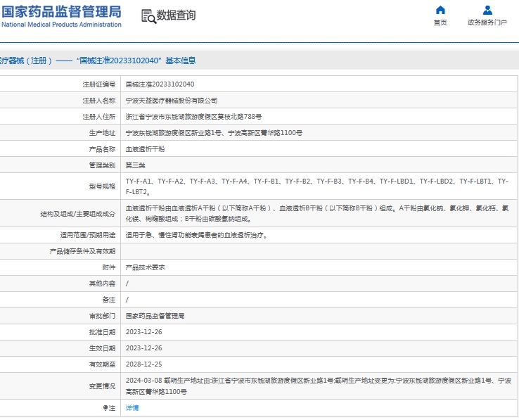Click the 型号规格 row label
Viewport: 519px width, 420px height.
tap(102, 186)
